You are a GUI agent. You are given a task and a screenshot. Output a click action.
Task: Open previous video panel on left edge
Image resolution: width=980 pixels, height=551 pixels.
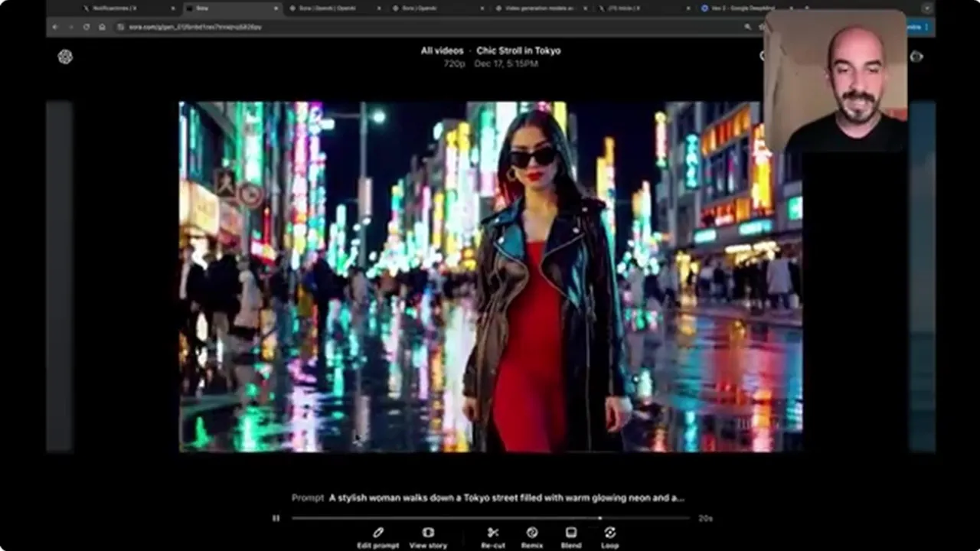tap(59, 276)
